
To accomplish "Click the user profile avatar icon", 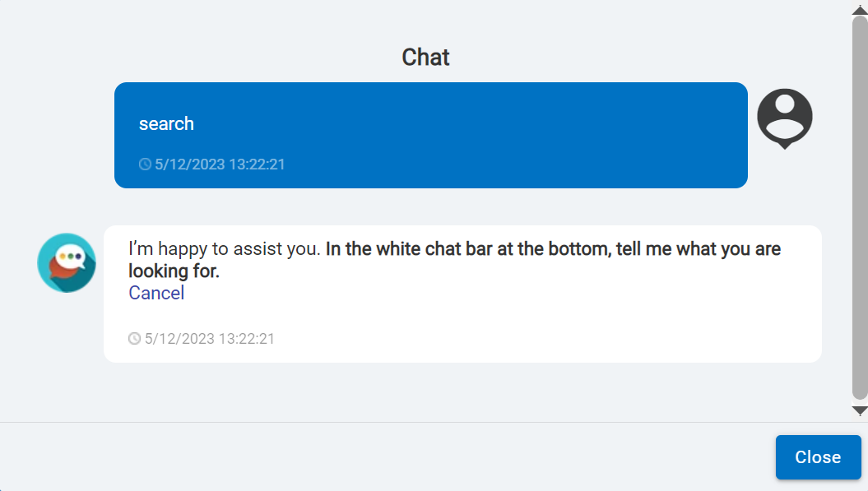I will pyautogui.click(x=784, y=118).
